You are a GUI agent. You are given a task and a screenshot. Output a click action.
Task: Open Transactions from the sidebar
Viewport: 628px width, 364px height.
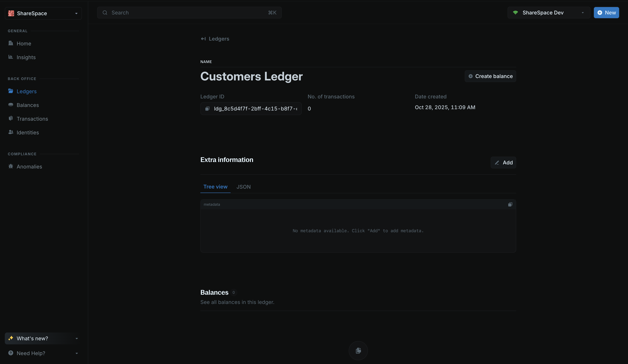[32, 119]
